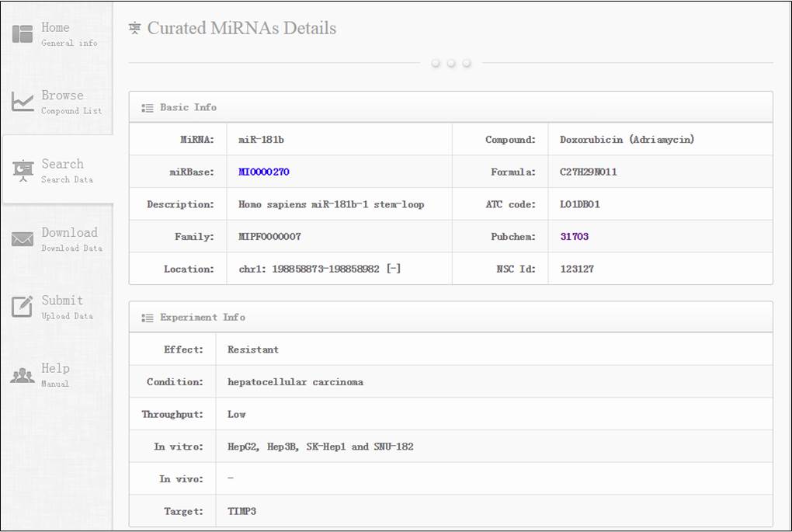Click the throughput value 'Low'
This screenshot has height=532, width=792.
click(236, 414)
